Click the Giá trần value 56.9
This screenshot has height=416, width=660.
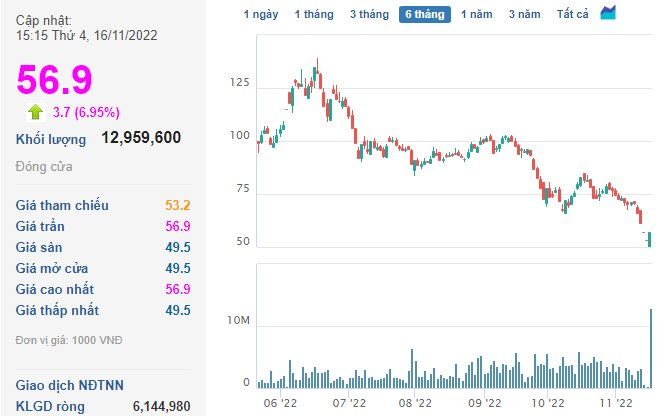click(x=178, y=226)
